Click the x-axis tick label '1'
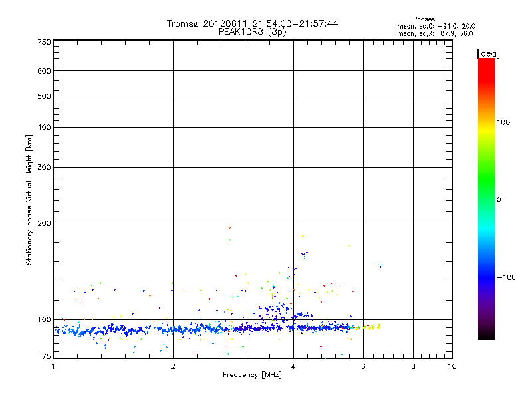The width and height of the screenshot is (532, 399). pos(53,366)
